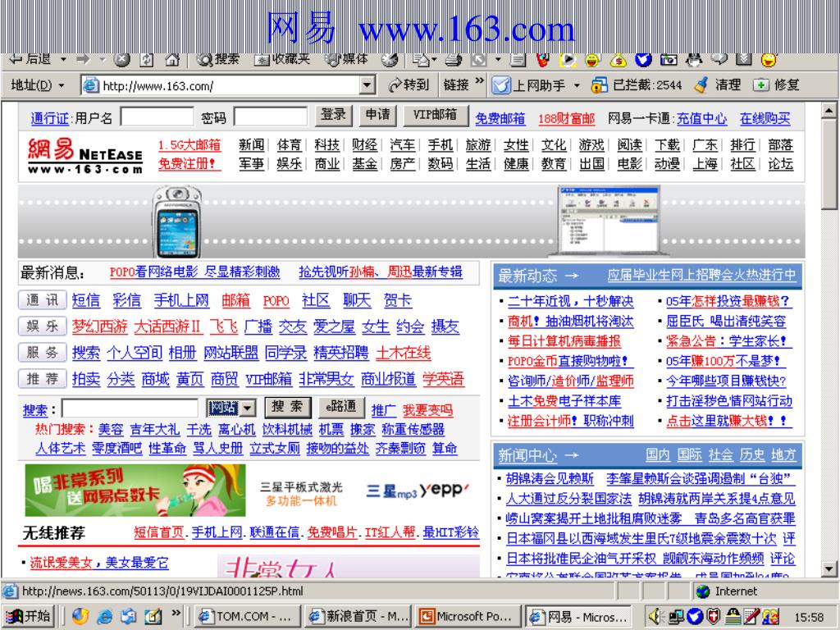This screenshot has height=630, width=840.
Task: Click the 开始 Start button
Action: [29, 616]
